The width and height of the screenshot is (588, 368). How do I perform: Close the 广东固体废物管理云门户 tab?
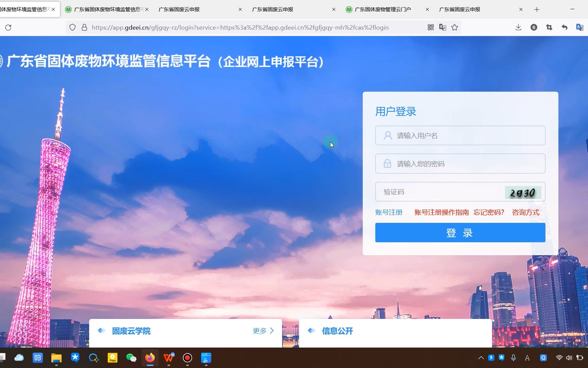click(x=427, y=10)
